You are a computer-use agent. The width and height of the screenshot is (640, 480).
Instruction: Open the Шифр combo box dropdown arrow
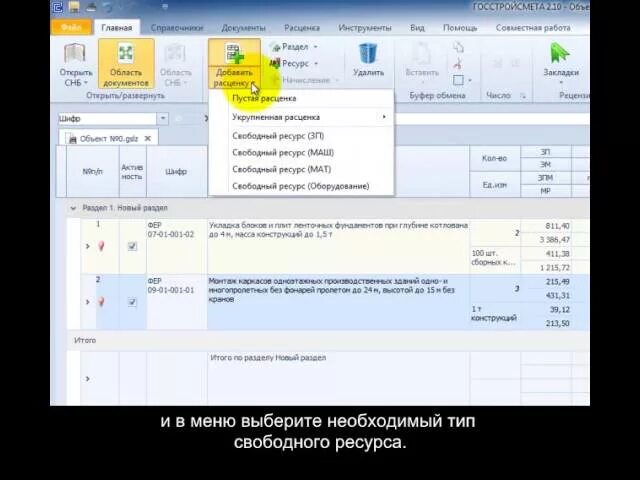[162, 119]
